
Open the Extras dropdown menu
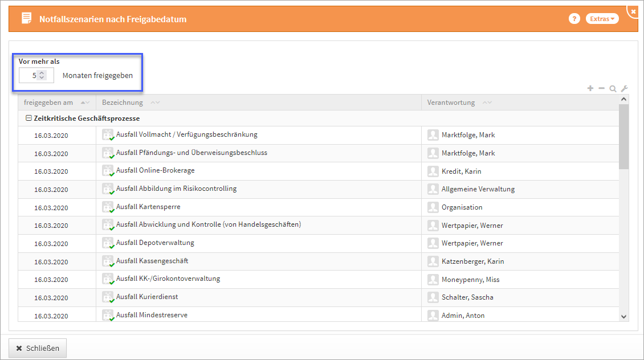[x=602, y=19]
